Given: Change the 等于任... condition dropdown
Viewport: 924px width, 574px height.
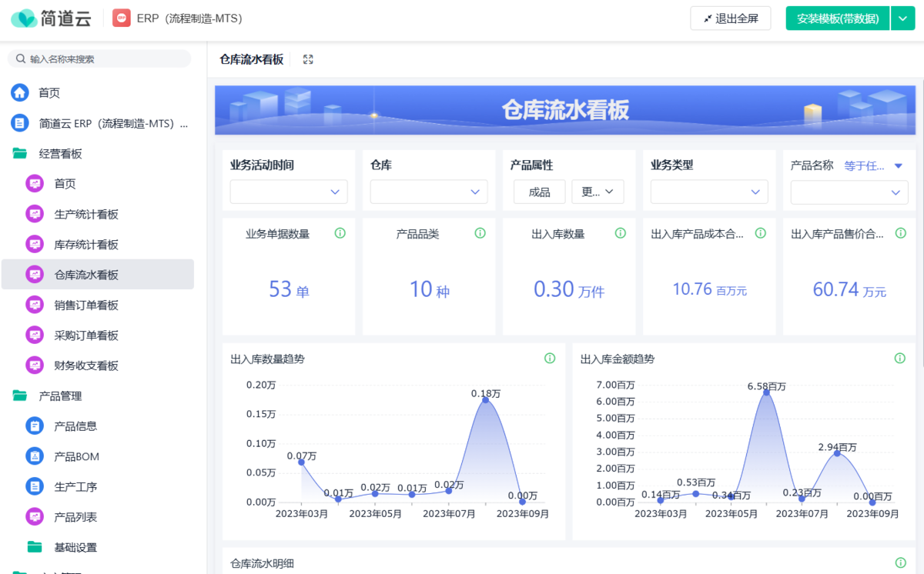Looking at the screenshot, I should point(873,165).
